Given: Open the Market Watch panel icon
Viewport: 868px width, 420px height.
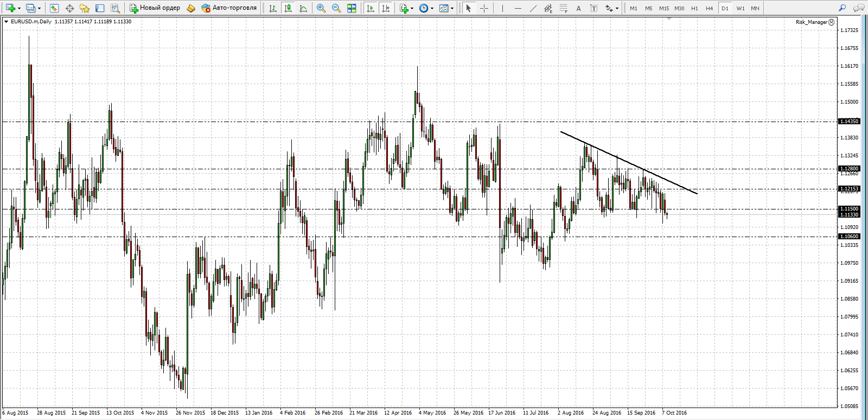Looking at the screenshot, I should pos(54,8).
